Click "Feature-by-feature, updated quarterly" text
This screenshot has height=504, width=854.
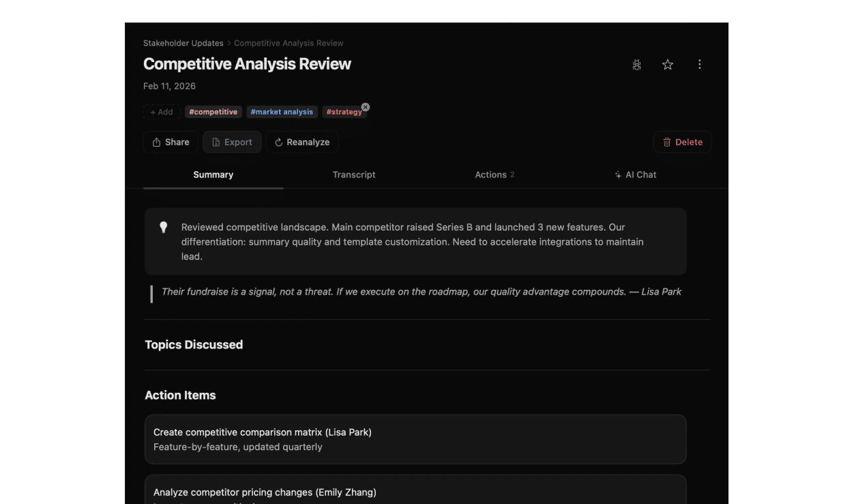point(238,447)
